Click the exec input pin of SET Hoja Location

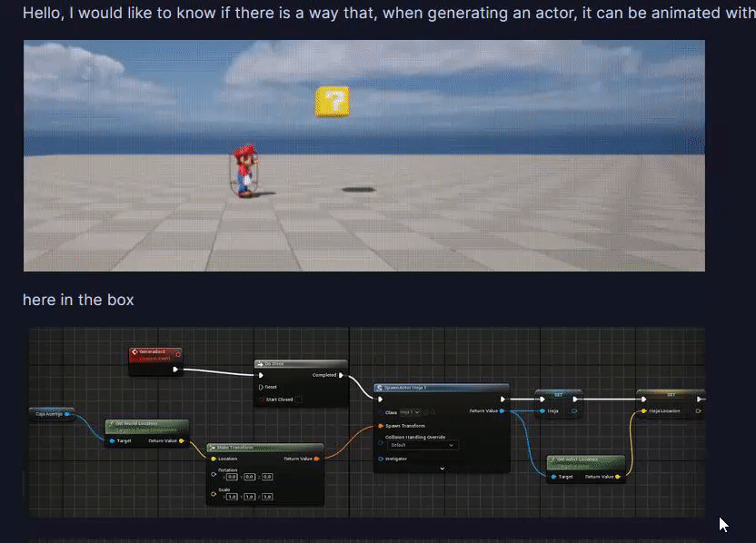pyautogui.click(x=643, y=400)
